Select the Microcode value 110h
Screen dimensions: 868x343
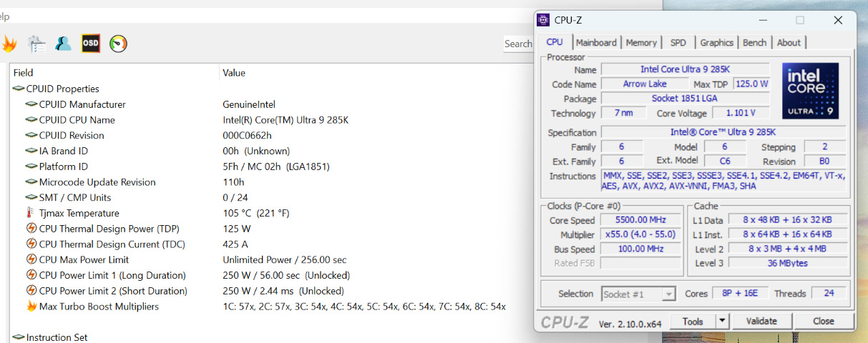click(x=233, y=182)
